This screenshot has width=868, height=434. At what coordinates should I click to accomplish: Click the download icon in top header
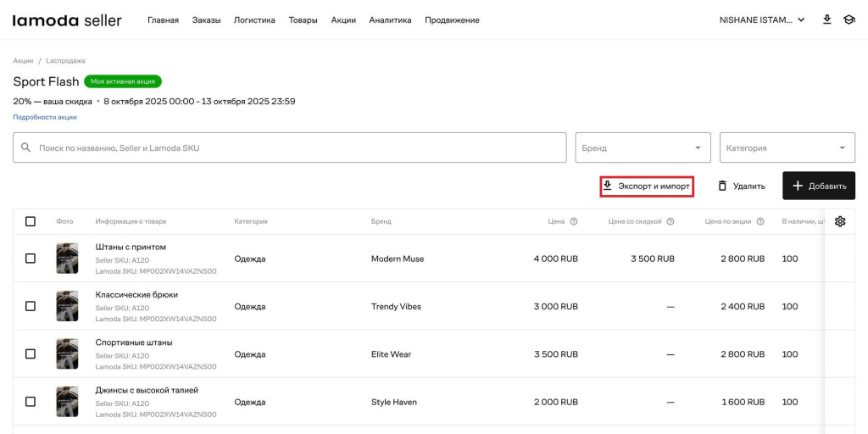coord(826,19)
